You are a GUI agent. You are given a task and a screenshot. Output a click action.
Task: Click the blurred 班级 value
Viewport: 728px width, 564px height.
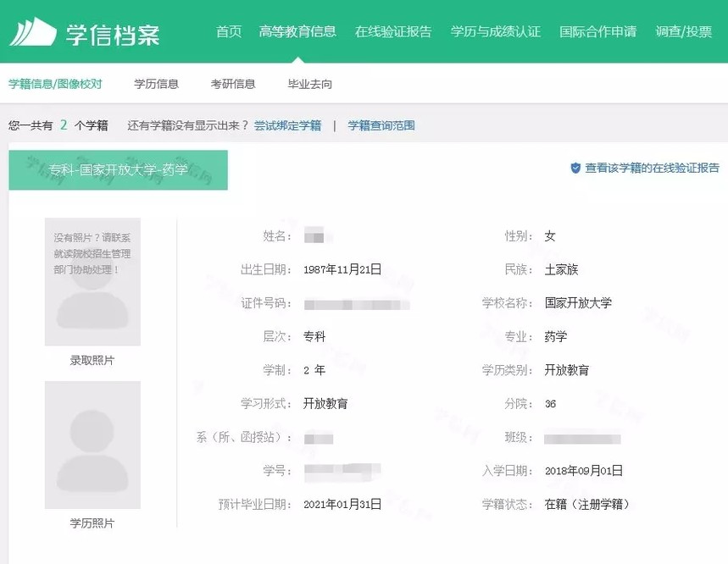[x=582, y=439]
